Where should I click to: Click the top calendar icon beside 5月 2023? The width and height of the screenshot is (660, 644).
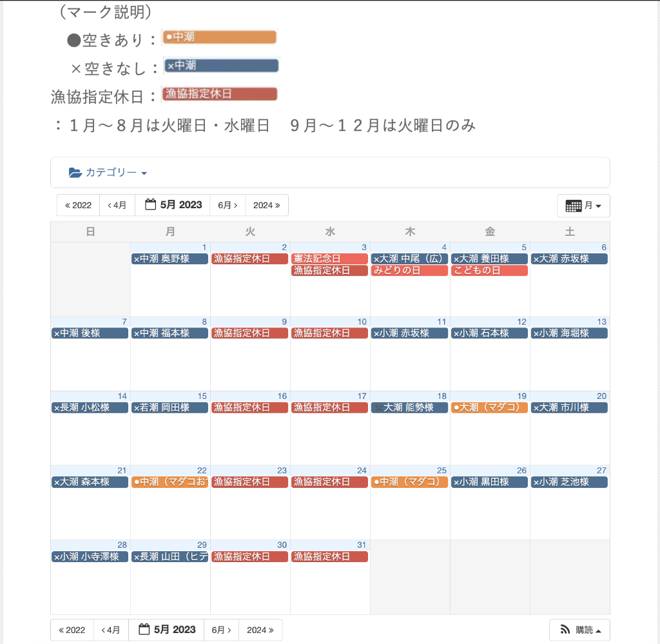pos(151,205)
